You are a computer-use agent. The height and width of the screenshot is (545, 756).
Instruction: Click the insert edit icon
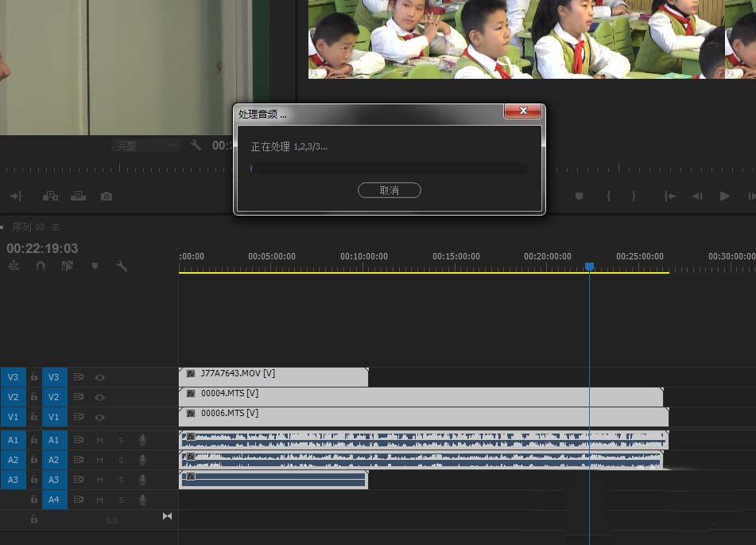point(50,196)
